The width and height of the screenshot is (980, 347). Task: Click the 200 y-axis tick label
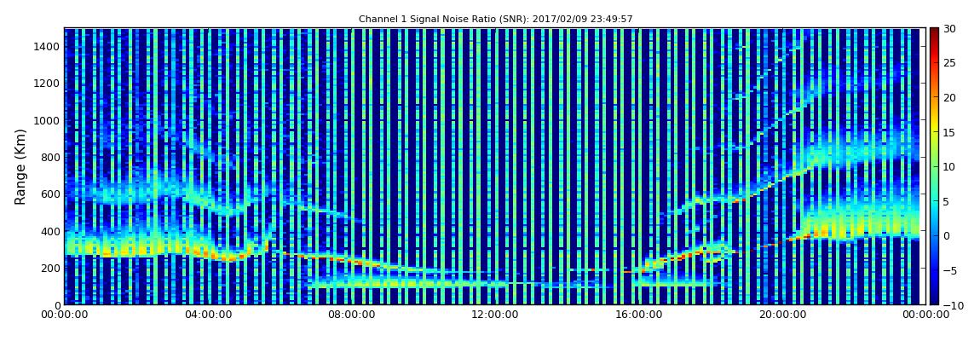pyautogui.click(x=50, y=269)
